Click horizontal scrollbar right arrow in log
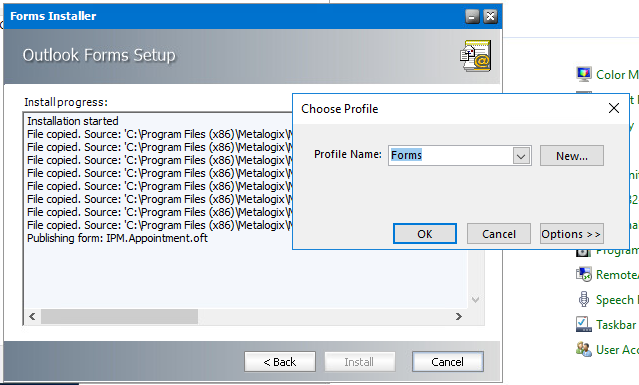The height and width of the screenshot is (385, 639). tap(459, 317)
